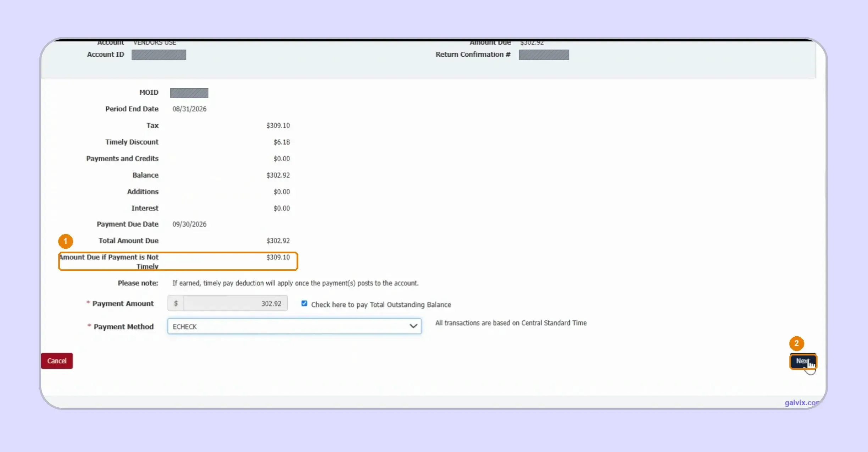Click the Payment Due Date 09/30/2026
This screenshot has width=868, height=452.
[189, 224]
